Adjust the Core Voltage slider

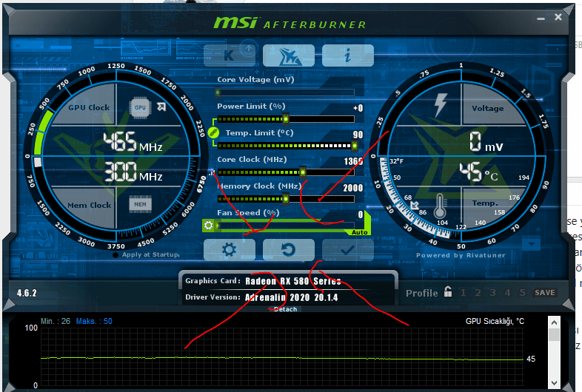pos(286,92)
